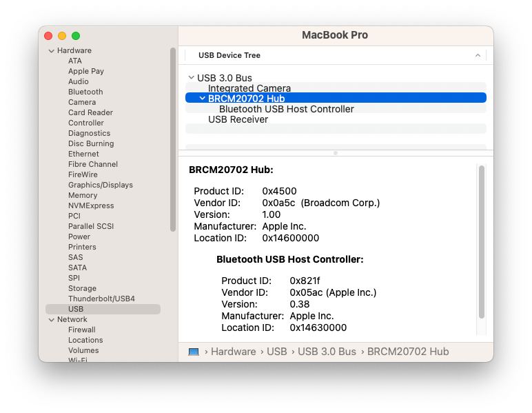The image size is (532, 413).
Task: Select Disc Burning in the sidebar
Action: click(x=91, y=143)
